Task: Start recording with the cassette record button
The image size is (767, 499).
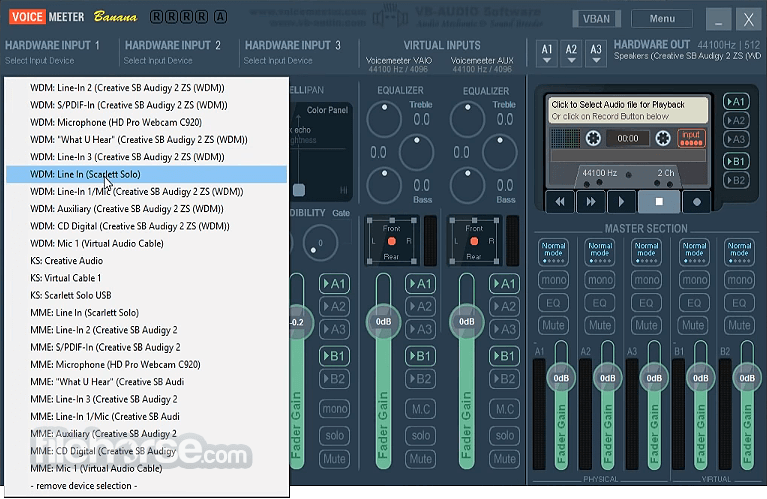Action: click(x=697, y=202)
